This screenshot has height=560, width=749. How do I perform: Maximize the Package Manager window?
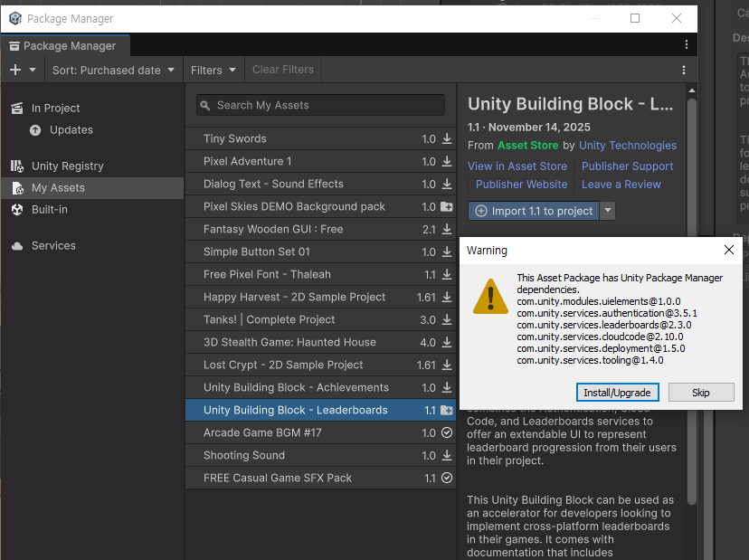coord(635,18)
